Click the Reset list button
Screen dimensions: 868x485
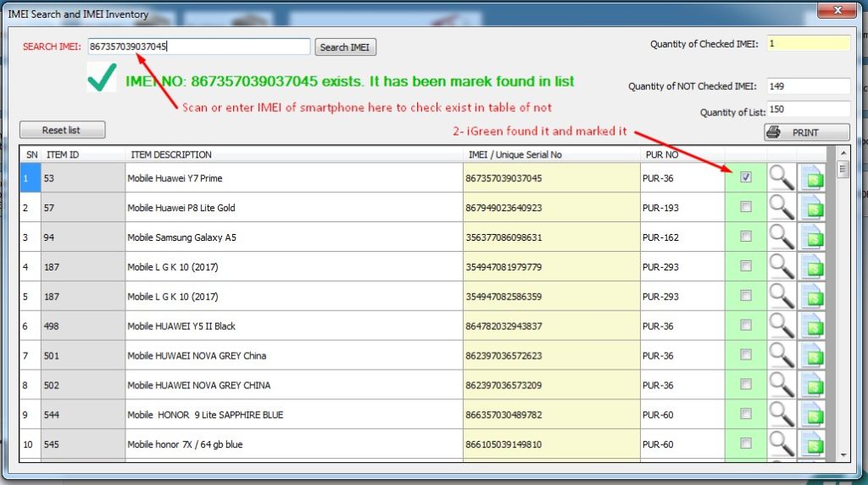(62, 130)
